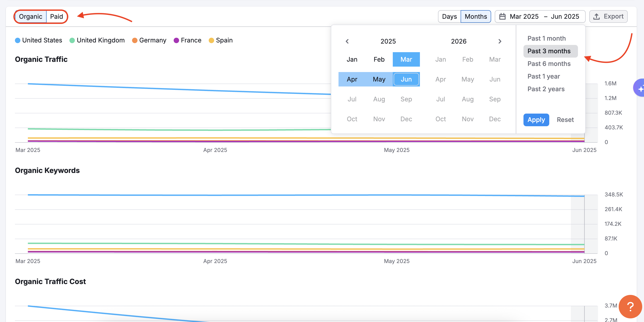Viewport: 644px width, 322px height.
Task: Pick Feb 2025 in calendar
Action: click(379, 59)
